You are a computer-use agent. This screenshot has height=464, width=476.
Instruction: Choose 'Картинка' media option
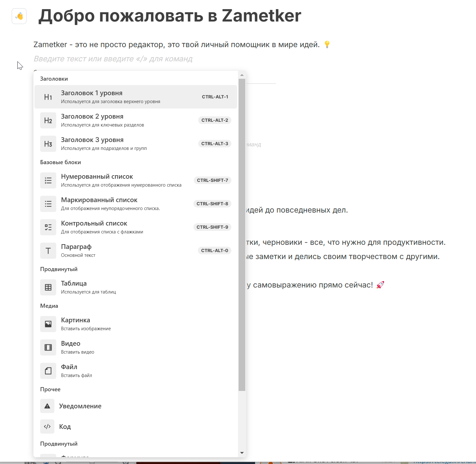pyautogui.click(x=136, y=324)
